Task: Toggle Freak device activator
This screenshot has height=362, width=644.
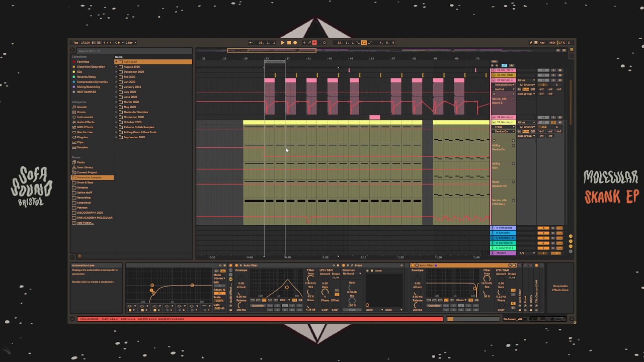Action: (x=344, y=265)
